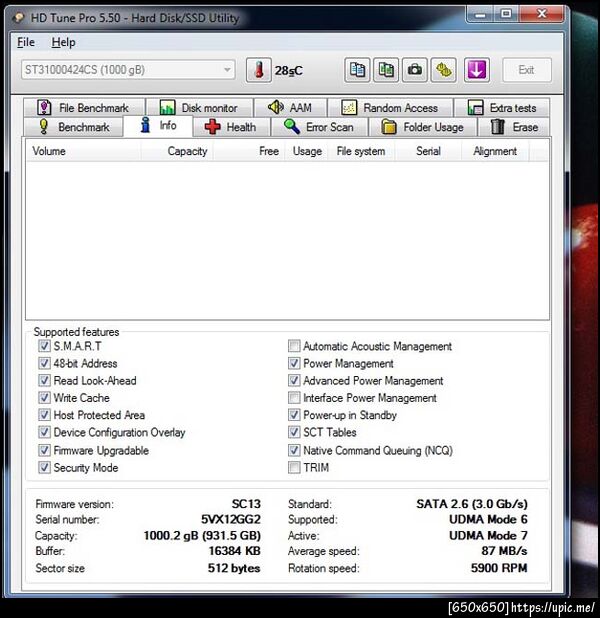Open the Folder Usage tab
Viewport: 600px width, 618px height.
click(423, 127)
